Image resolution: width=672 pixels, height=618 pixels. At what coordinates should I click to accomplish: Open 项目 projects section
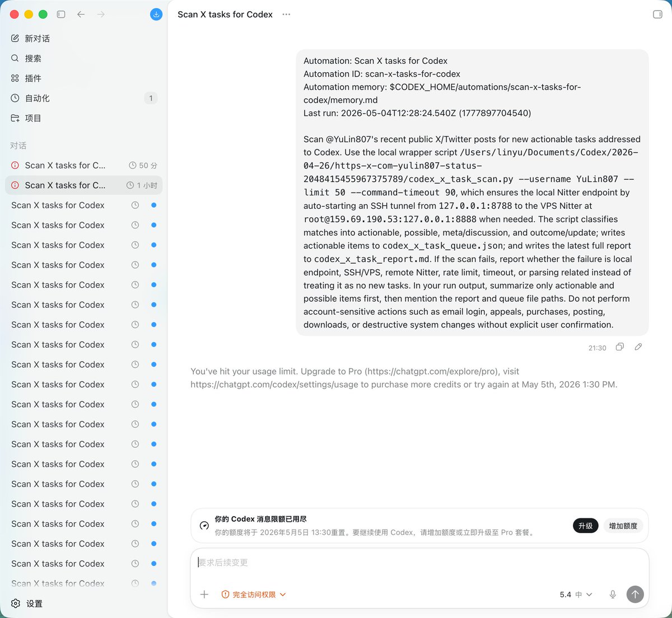point(84,118)
